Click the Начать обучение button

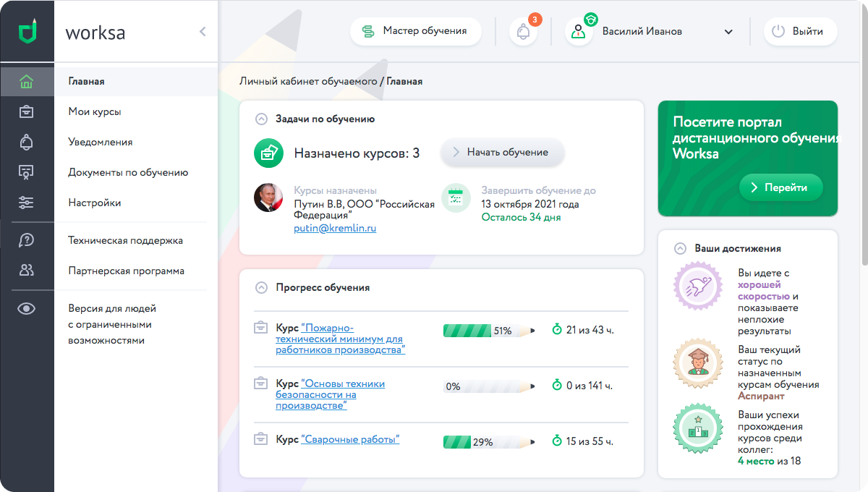click(x=503, y=152)
